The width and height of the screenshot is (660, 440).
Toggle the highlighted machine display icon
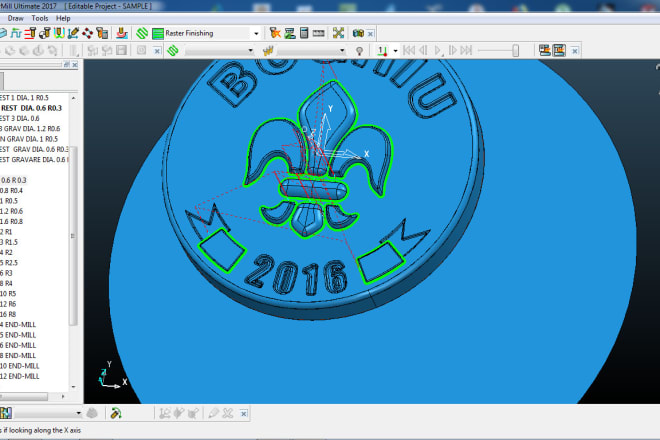559,51
